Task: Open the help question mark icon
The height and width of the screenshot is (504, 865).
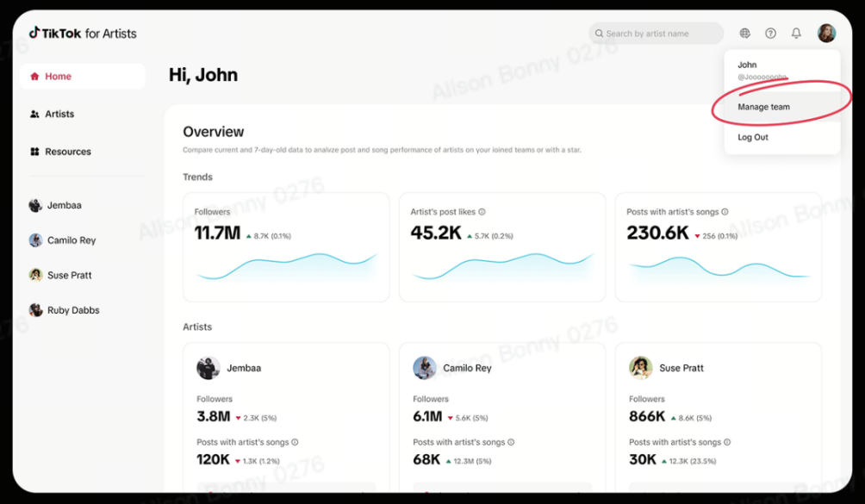Action: 770,34
